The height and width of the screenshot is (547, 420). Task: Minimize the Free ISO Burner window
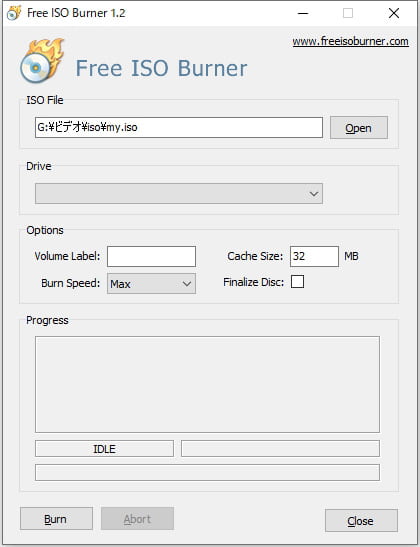(x=303, y=13)
